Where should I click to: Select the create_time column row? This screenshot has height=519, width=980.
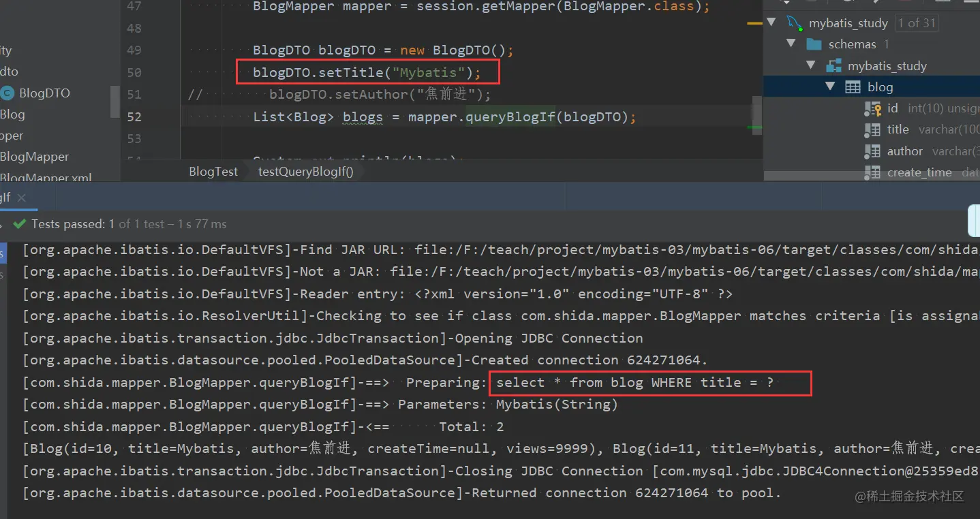[922, 172]
